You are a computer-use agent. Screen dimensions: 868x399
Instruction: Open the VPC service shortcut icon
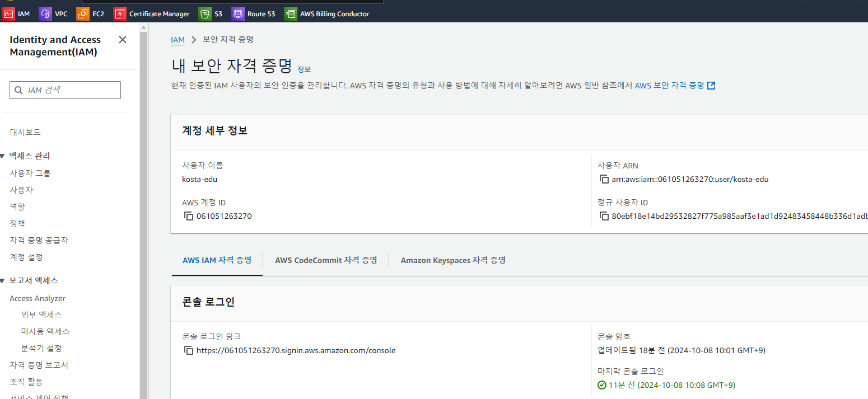pyautogui.click(x=45, y=14)
